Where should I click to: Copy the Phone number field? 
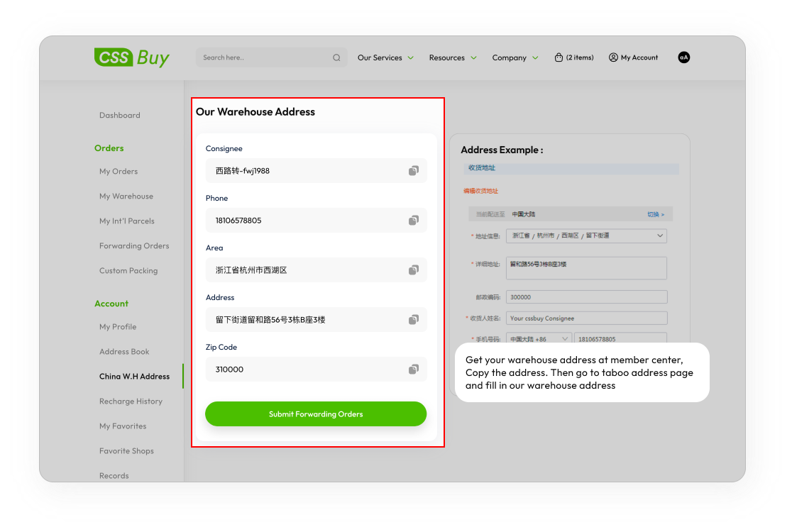click(413, 221)
